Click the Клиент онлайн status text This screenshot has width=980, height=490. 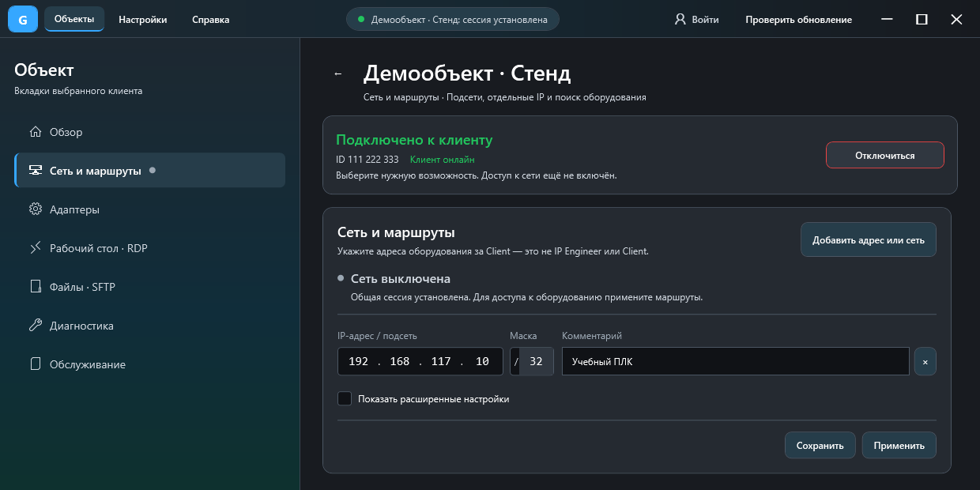443,159
